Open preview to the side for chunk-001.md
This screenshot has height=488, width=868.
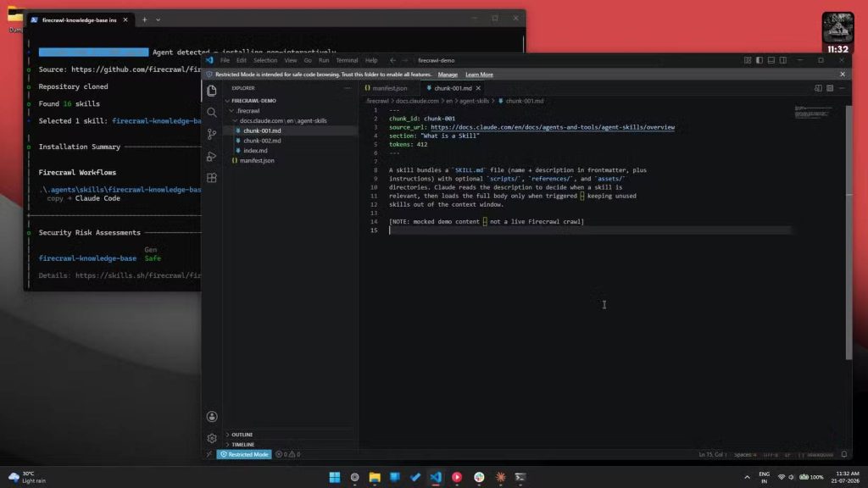click(x=818, y=88)
